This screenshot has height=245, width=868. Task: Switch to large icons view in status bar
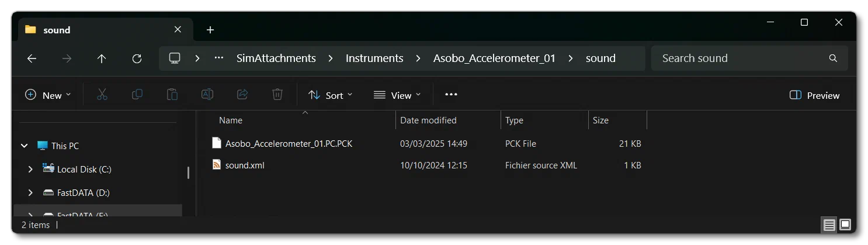845,225
